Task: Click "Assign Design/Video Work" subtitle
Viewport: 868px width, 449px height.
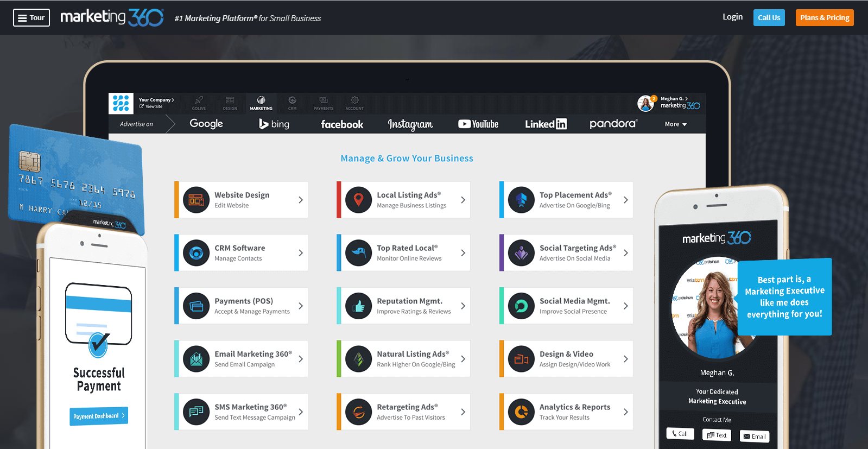Action: (574, 364)
